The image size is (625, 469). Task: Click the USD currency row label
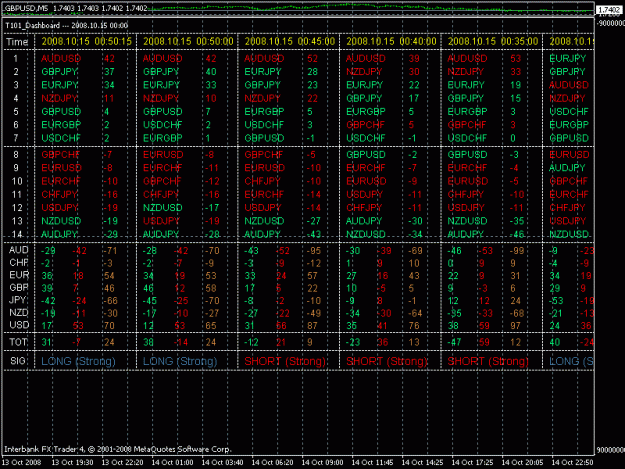tap(19, 325)
